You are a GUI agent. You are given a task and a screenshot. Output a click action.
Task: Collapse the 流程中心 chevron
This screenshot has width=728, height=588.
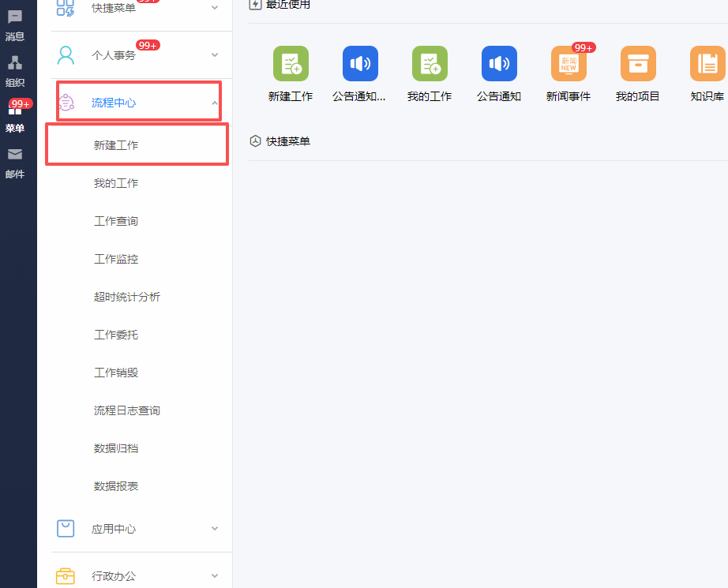[215, 103]
